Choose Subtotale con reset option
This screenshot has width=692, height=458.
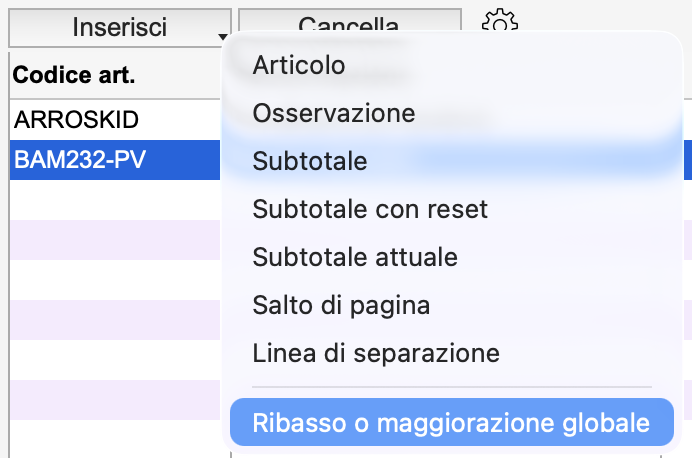coord(370,209)
